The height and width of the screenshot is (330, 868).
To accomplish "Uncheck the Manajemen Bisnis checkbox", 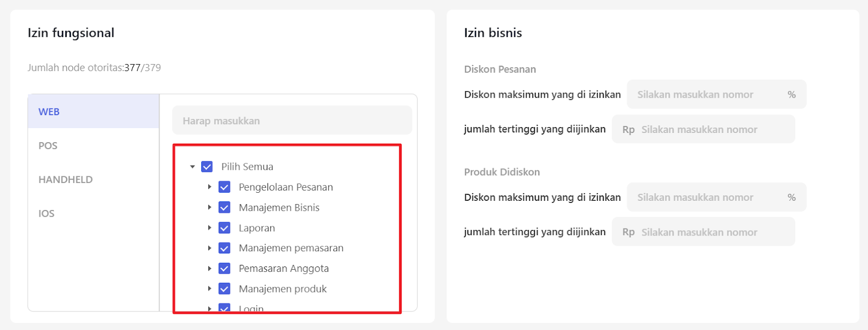I will (224, 207).
